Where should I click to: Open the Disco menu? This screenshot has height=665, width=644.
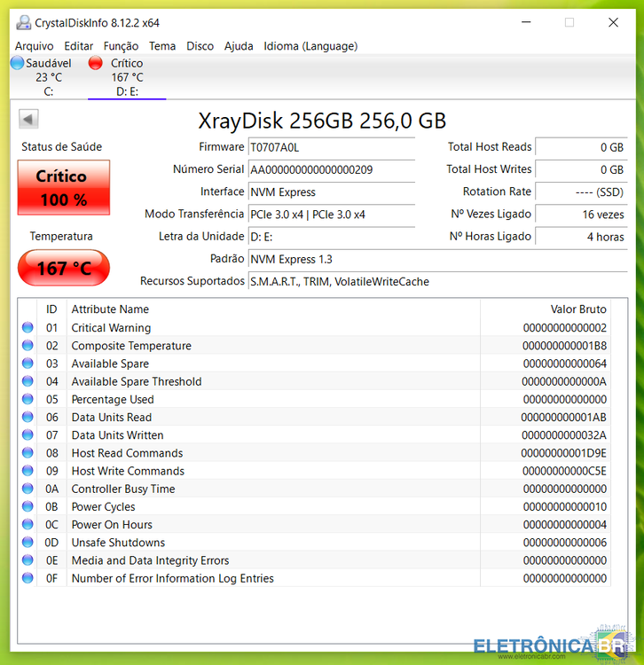(x=200, y=46)
